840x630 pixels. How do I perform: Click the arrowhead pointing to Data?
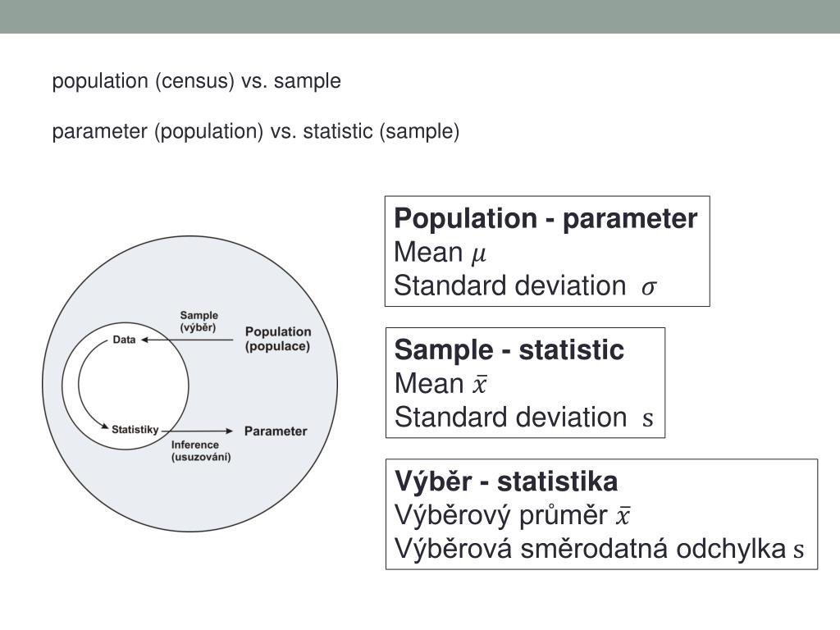point(144,340)
